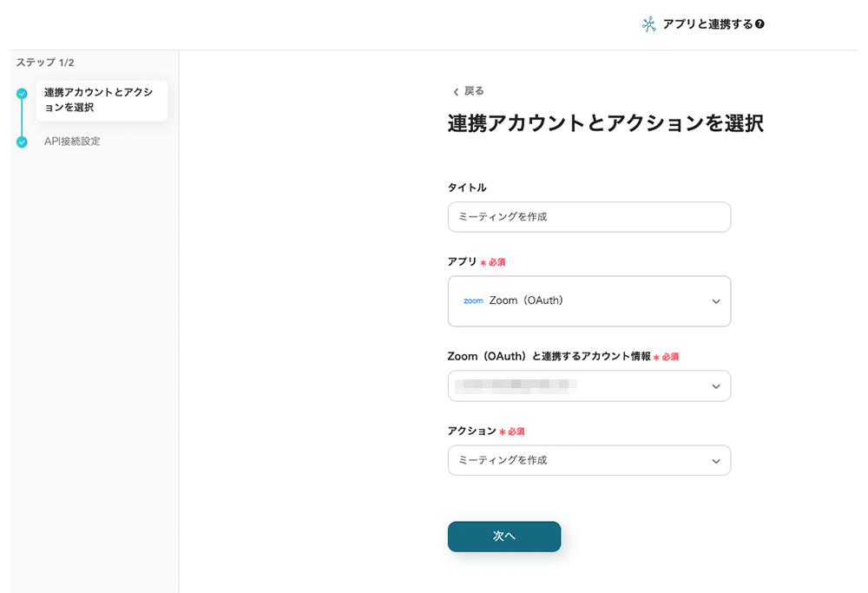Screen dimensions: 868x593
Task: Go to the API接続設定 step
Action: click(72, 142)
